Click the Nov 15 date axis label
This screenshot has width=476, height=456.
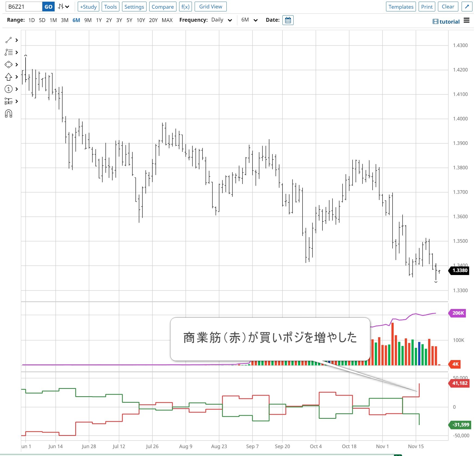point(416,446)
